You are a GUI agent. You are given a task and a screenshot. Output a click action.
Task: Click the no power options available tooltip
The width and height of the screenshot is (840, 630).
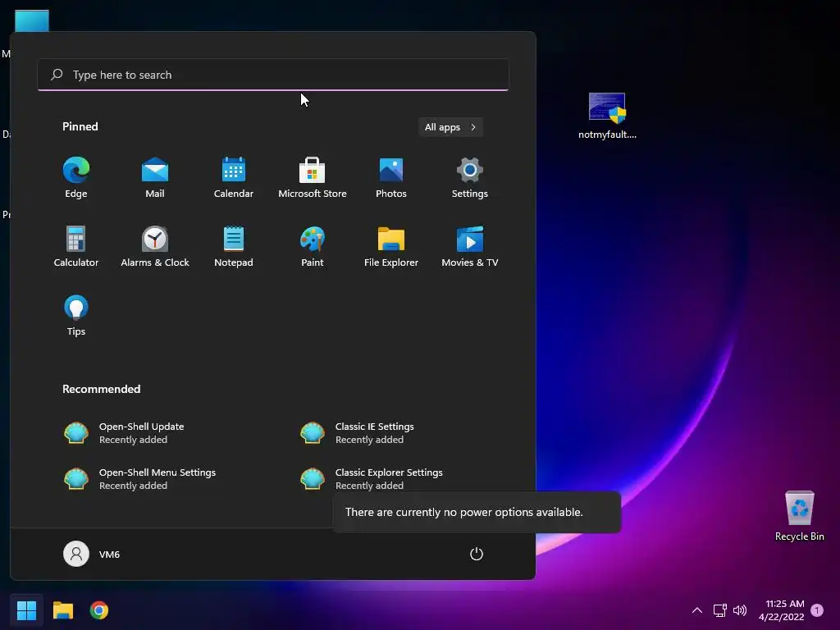[477, 512]
